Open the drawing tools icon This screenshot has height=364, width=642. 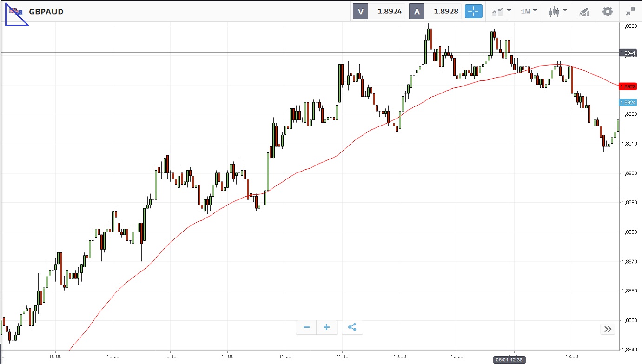584,12
